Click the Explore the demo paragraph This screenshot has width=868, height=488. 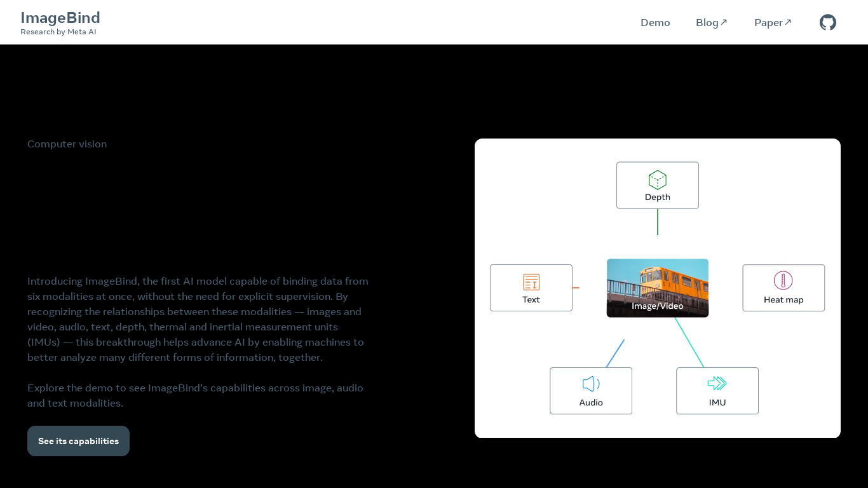pos(195,395)
